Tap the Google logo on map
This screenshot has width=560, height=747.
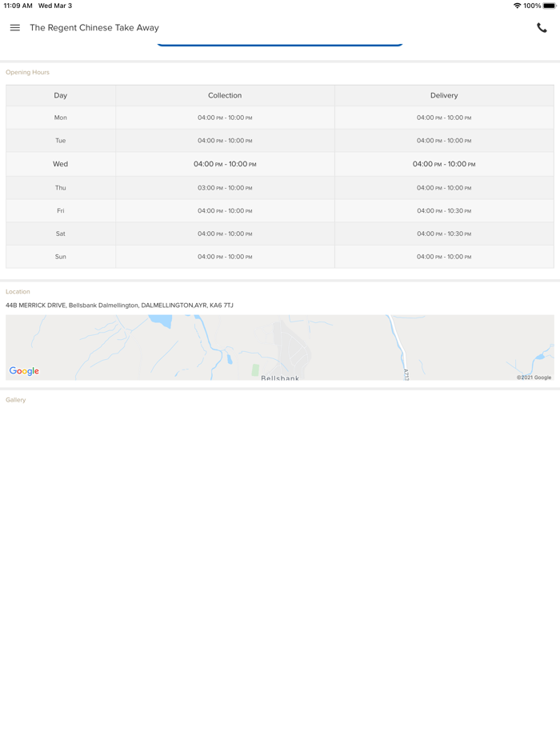tap(24, 371)
